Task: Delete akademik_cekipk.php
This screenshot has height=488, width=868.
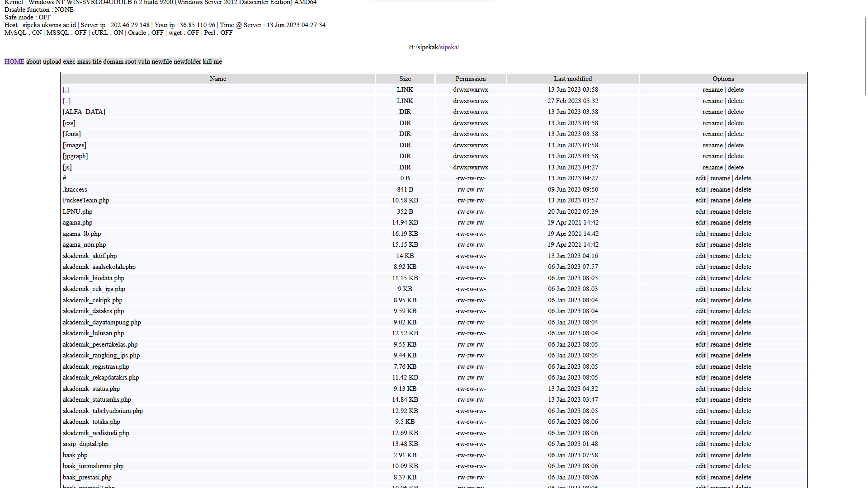Action: click(743, 300)
